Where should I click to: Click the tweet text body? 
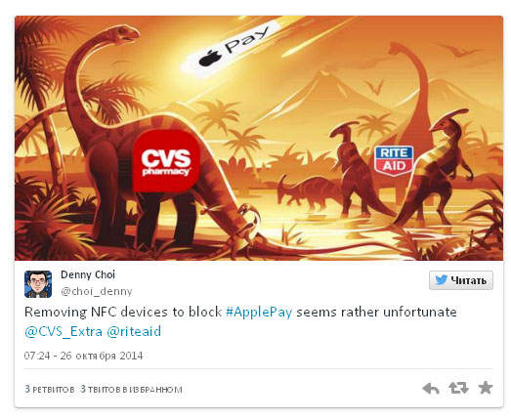pyautogui.click(x=240, y=322)
